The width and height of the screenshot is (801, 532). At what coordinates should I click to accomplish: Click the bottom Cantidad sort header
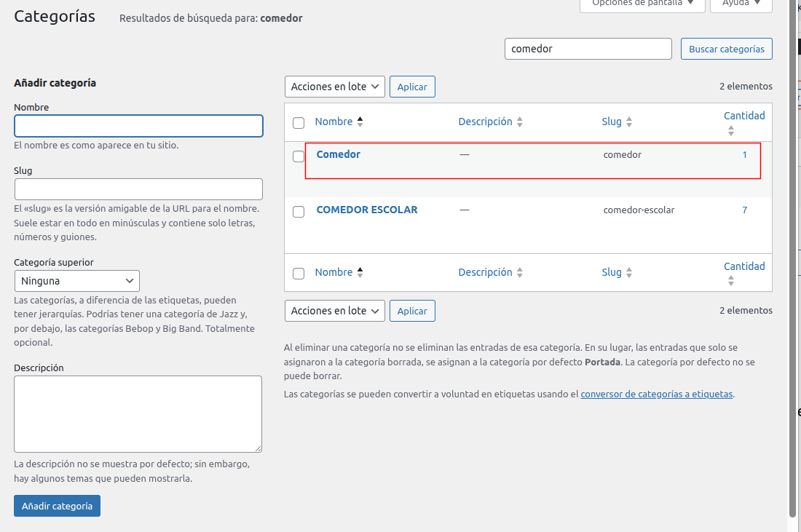pyautogui.click(x=743, y=267)
